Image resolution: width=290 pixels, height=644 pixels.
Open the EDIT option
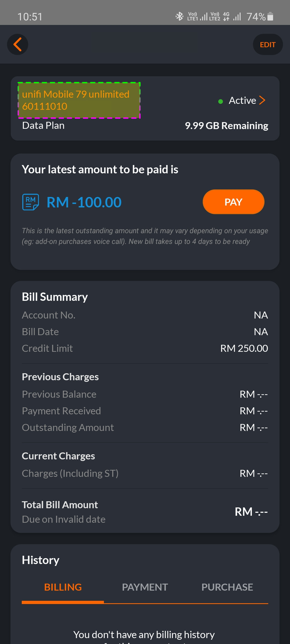(x=268, y=45)
